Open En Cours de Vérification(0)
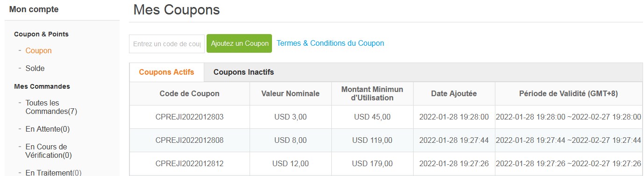The height and width of the screenshot is (176, 644). point(49,151)
